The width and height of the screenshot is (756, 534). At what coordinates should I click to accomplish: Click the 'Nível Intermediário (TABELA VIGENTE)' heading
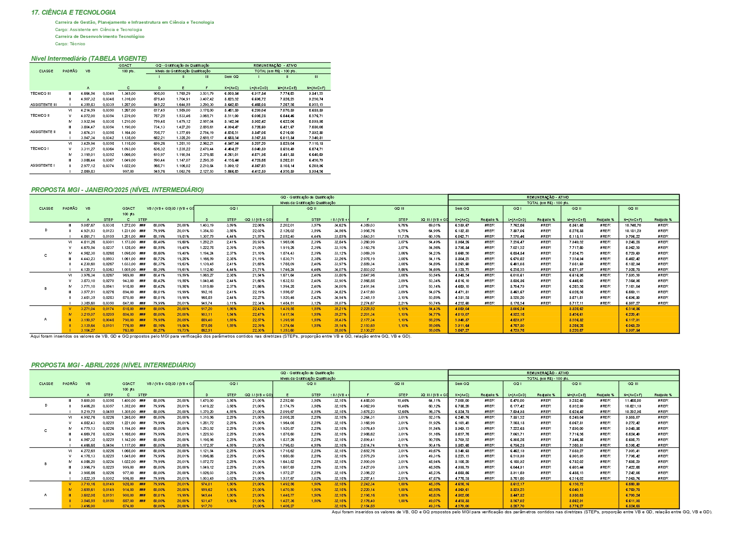89,59
